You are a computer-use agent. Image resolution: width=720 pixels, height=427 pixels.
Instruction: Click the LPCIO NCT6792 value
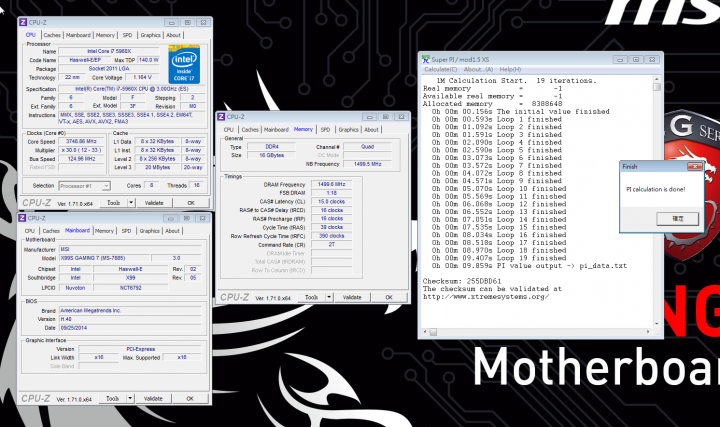point(130,288)
